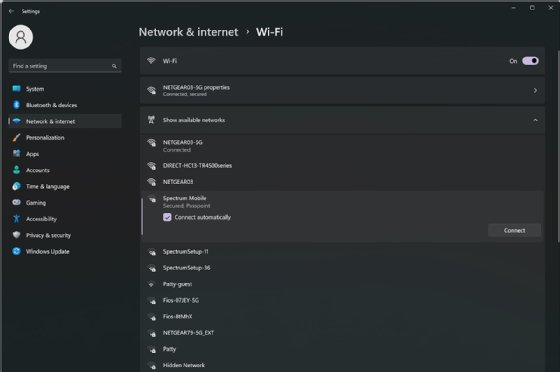This screenshot has height=372, width=560.
Task: Turn off the Wi-Fi toggle switch
Action: coord(530,61)
